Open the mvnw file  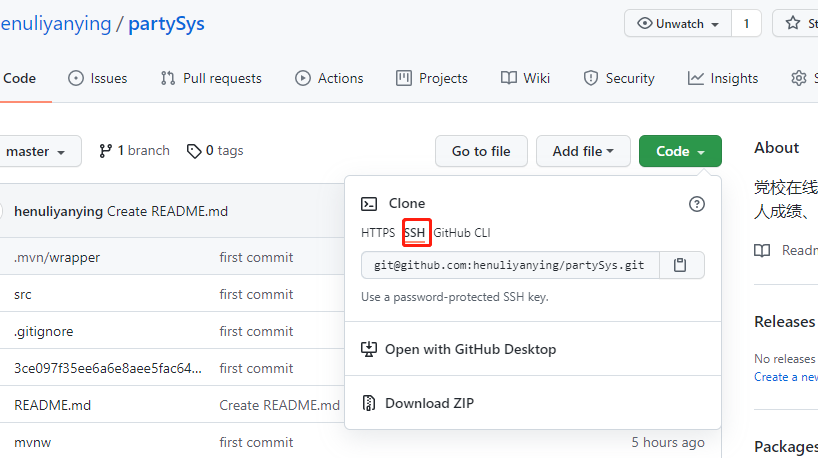[33, 443]
